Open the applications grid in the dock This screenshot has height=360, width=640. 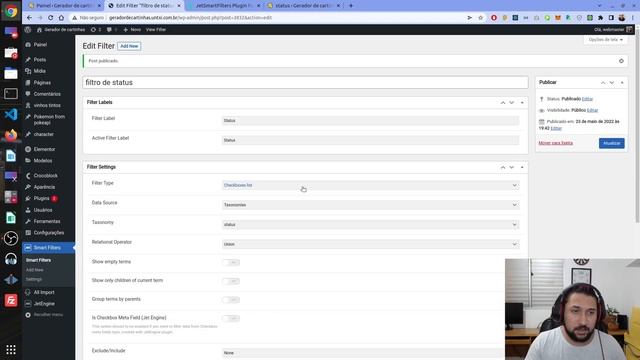pos(11,350)
